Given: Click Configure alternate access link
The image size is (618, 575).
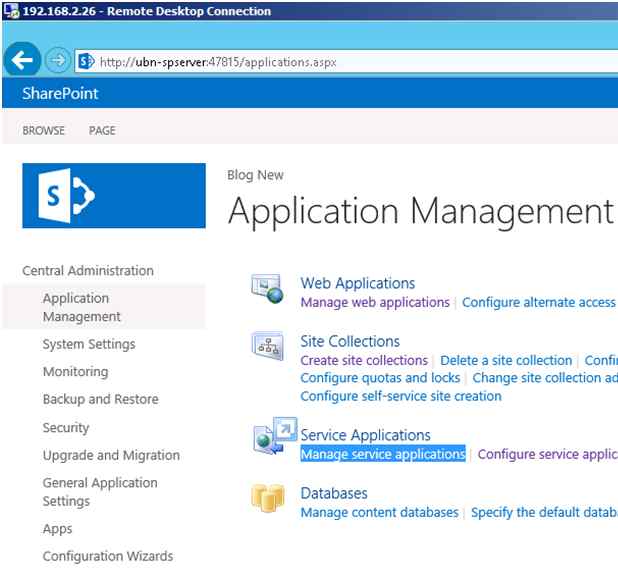Looking at the screenshot, I should (x=540, y=302).
